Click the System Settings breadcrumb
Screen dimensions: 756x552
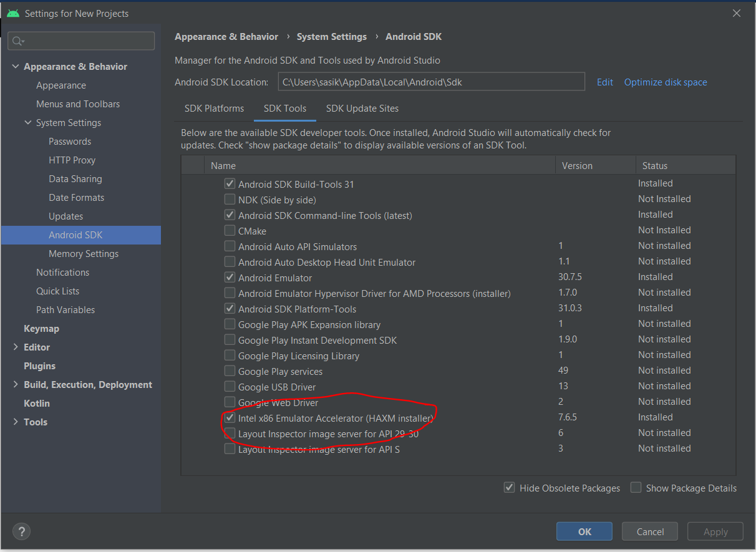(332, 37)
